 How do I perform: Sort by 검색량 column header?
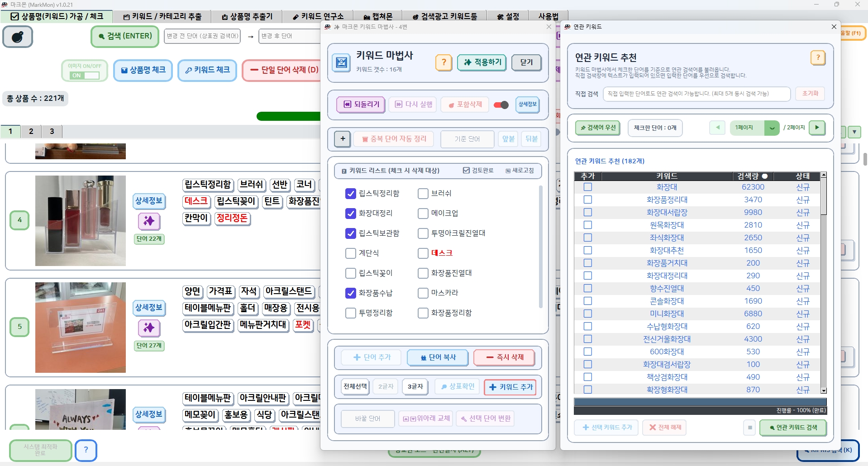tap(752, 176)
